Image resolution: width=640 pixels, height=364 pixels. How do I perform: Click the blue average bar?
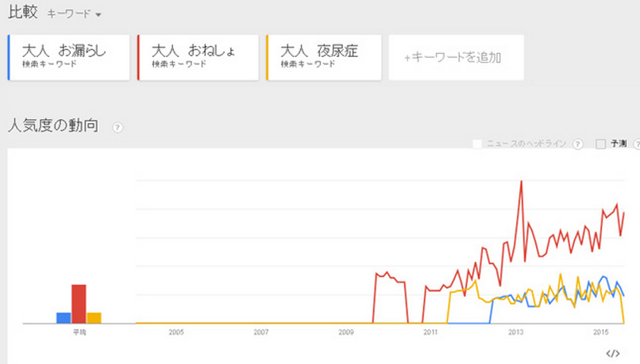tap(64, 318)
